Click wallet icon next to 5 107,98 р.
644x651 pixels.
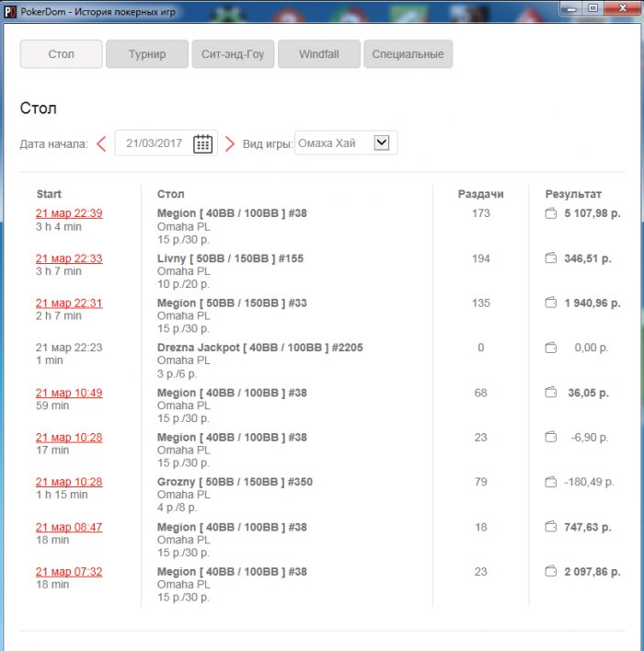point(550,213)
